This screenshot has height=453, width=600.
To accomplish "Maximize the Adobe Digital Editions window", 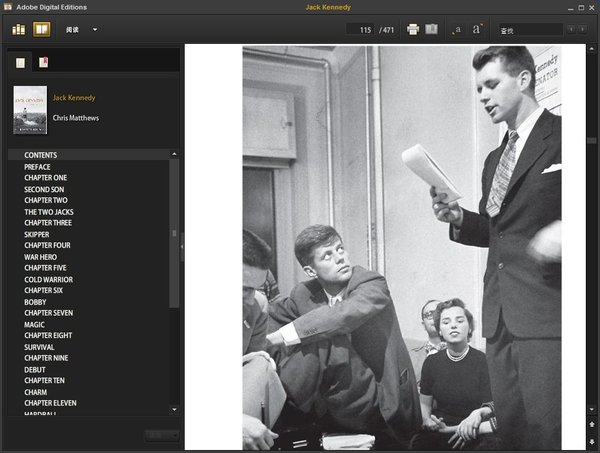I will coord(581,8).
